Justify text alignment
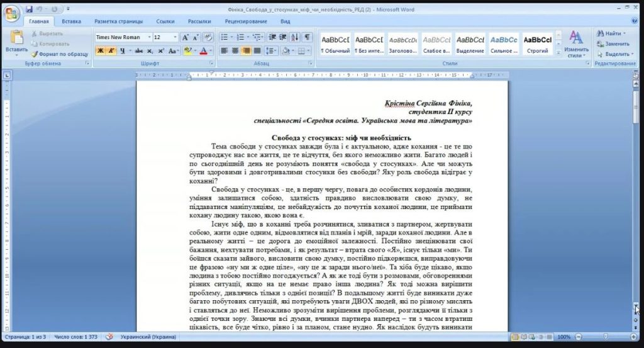The height and width of the screenshot is (348, 644). click(257, 50)
